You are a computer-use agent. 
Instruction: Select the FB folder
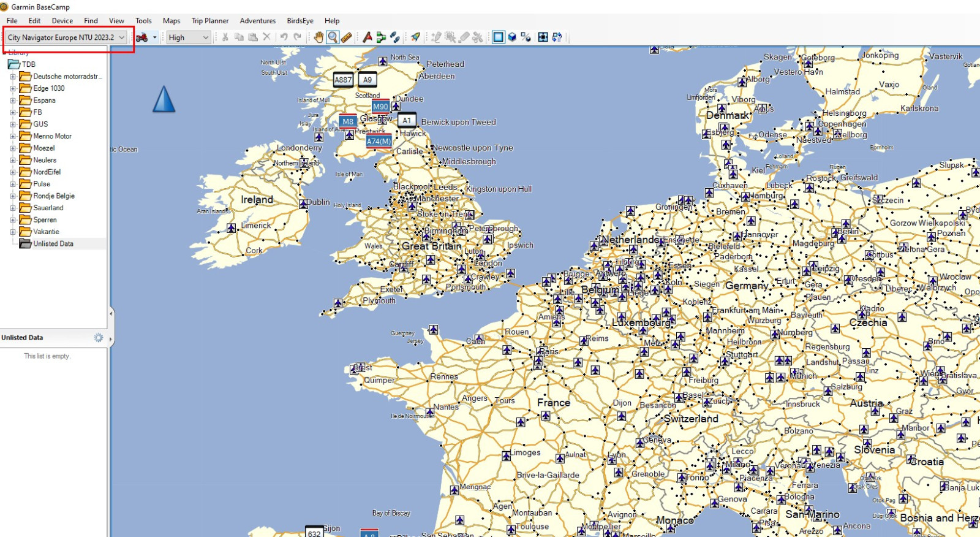[31, 113]
